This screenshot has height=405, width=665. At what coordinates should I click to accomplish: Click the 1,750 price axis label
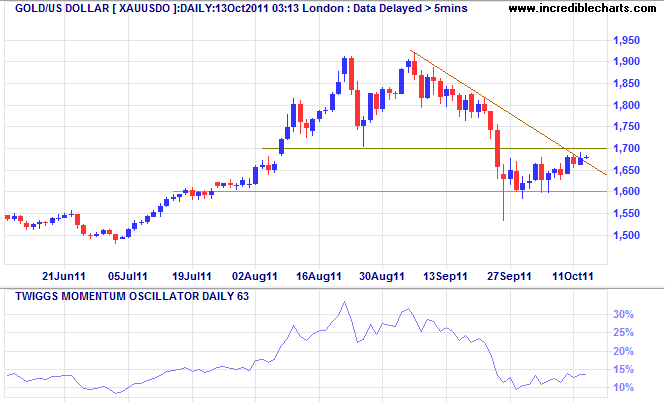coord(626,126)
